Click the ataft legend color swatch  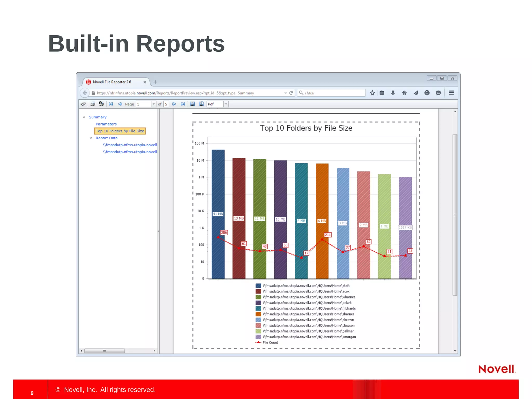[x=258, y=286]
